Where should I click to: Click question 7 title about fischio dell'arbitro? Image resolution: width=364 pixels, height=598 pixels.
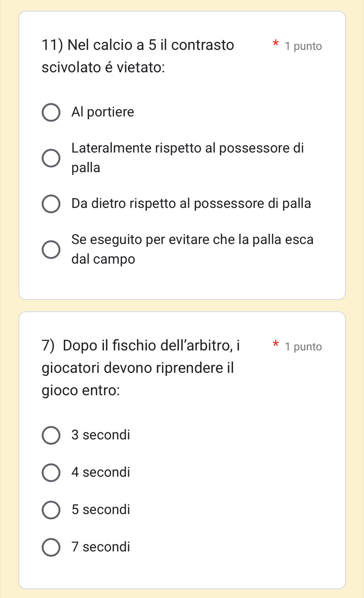(x=141, y=367)
